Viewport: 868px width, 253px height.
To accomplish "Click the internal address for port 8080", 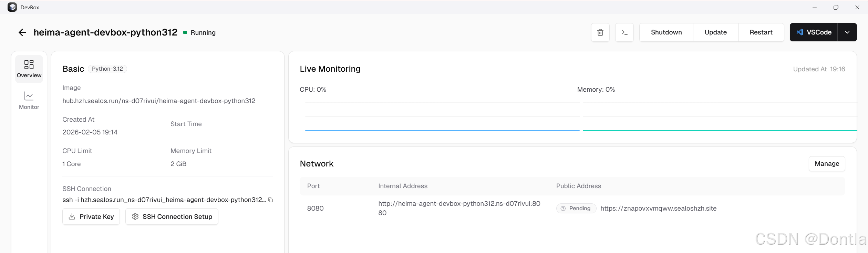I will [x=459, y=204].
